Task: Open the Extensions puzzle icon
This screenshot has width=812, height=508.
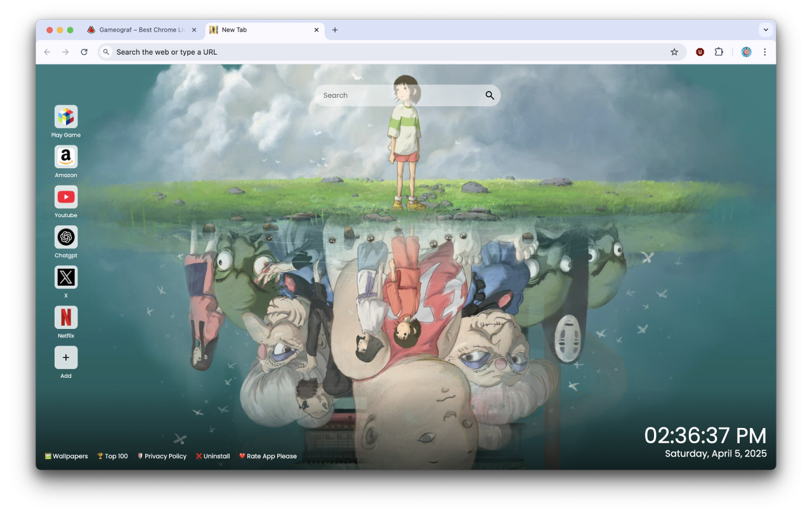Action: 719,52
